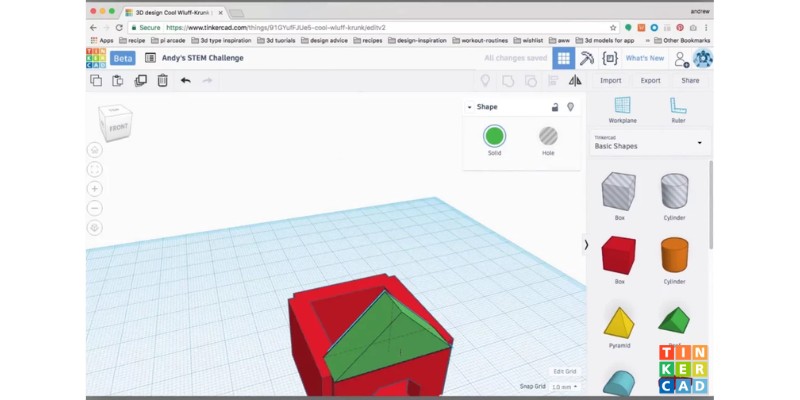Screen dimensions: 800x400
Task: Toggle orthographic perspective view icon
Action: pos(94,228)
